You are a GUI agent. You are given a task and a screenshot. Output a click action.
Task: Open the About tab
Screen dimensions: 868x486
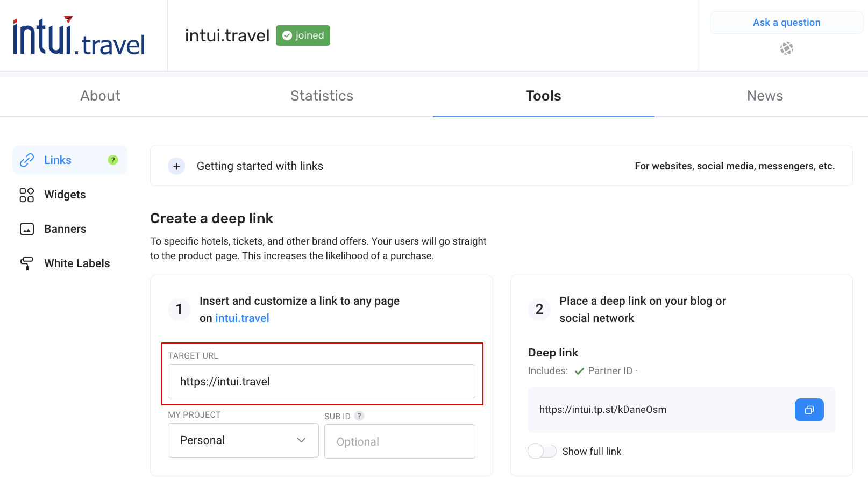(101, 96)
